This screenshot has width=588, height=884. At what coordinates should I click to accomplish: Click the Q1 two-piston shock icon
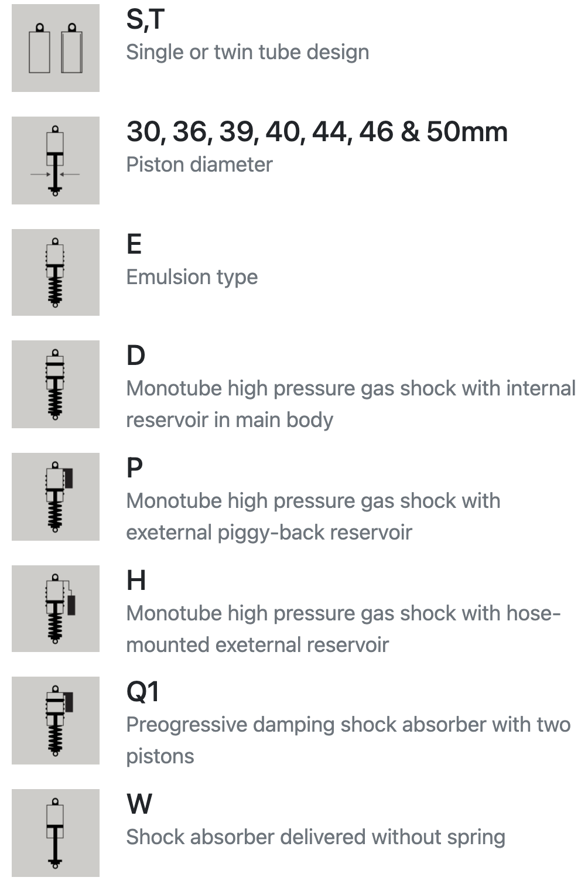[x=56, y=721]
